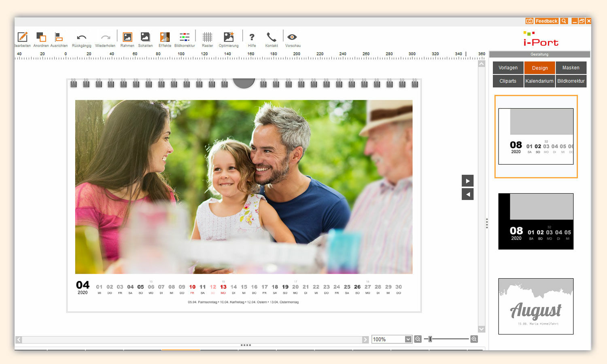The width and height of the screenshot is (607, 364).
Task: Toggle the Raster grid display
Action: click(207, 38)
